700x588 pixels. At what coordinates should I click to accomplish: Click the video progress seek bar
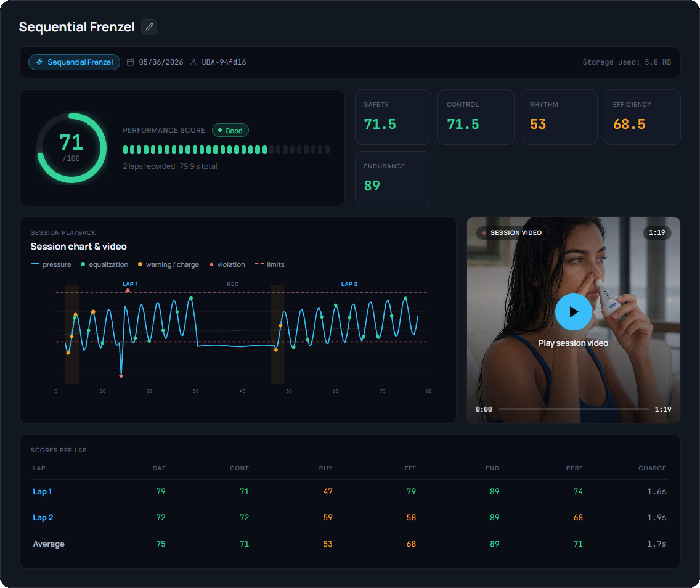pyautogui.click(x=573, y=409)
